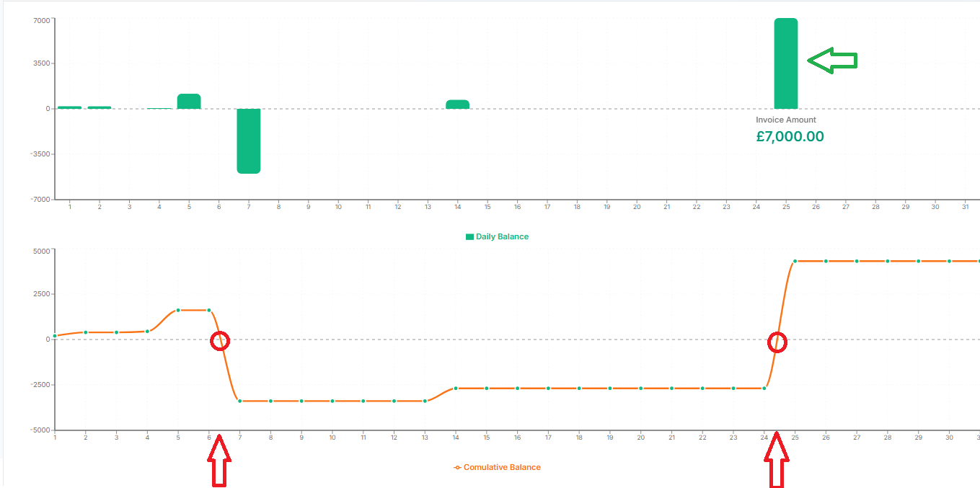
Task: Click the Daily Balance bar at day 1
Action: (69, 107)
